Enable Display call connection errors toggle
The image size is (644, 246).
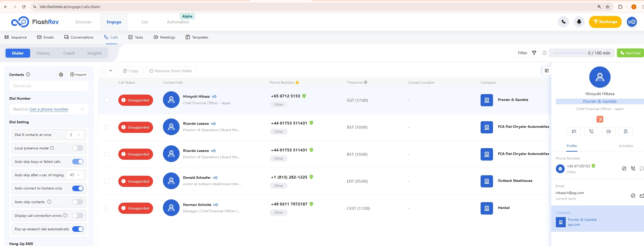78,216
